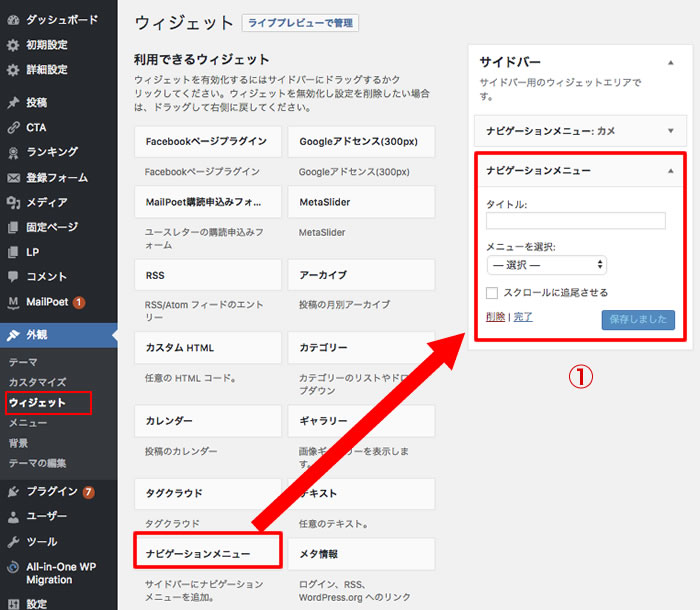This screenshot has width=700, height=610.
Task: Collapse the open ナビゲーションメニュー widget
Action: tap(670, 171)
